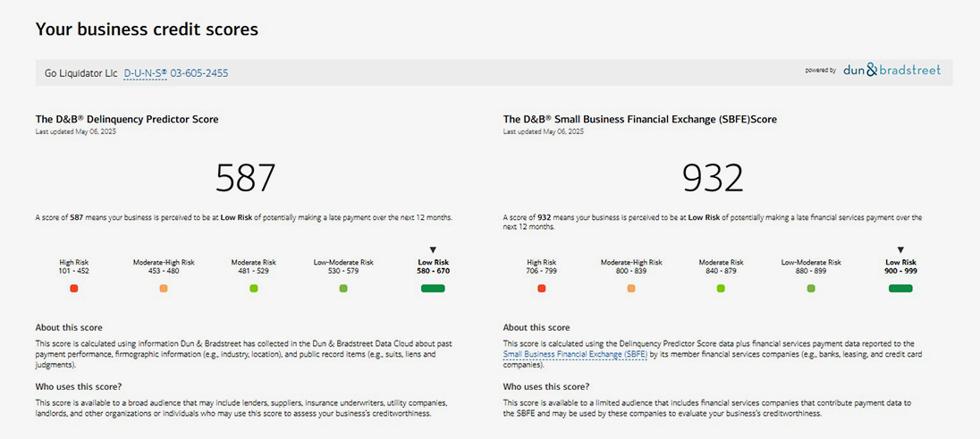Image resolution: width=980 pixels, height=439 pixels.
Task: Select the red High Risk dot under Delinquency score
Action: 74,288
